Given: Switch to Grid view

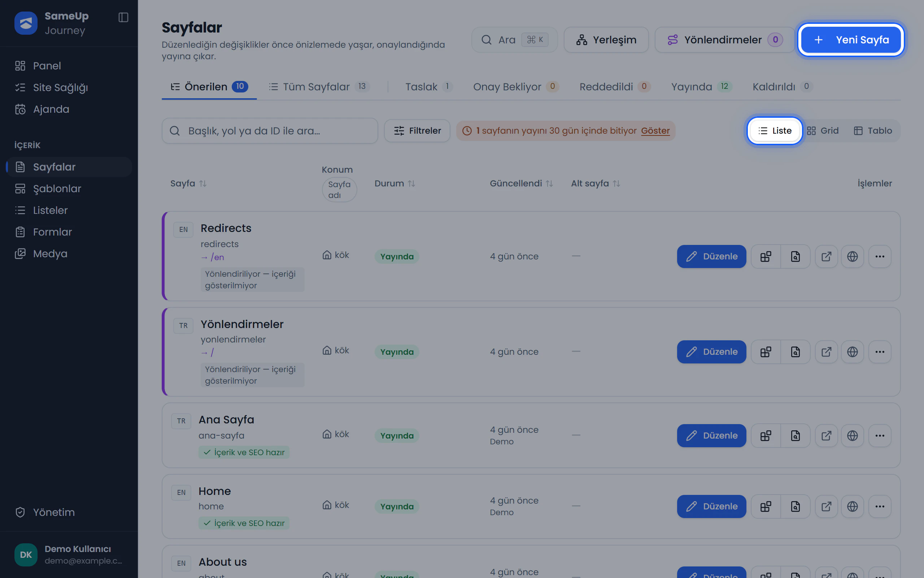Looking at the screenshot, I should [x=823, y=131].
